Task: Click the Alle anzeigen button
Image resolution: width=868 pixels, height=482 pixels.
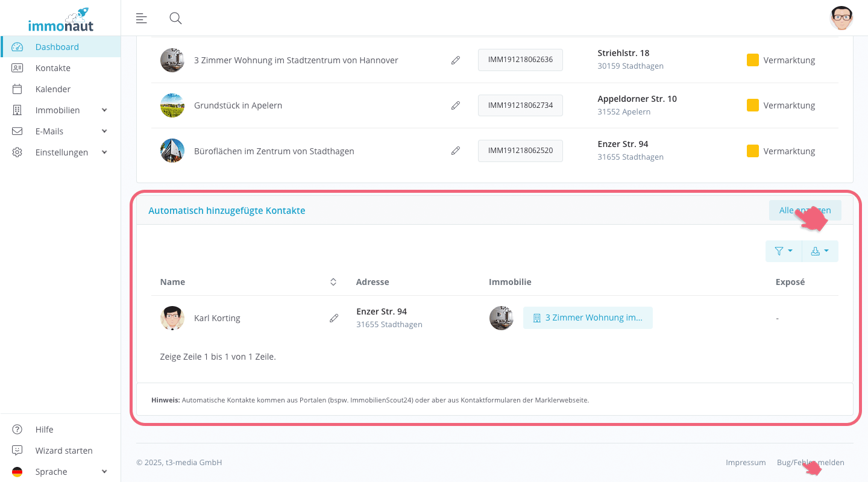Action: click(805, 210)
